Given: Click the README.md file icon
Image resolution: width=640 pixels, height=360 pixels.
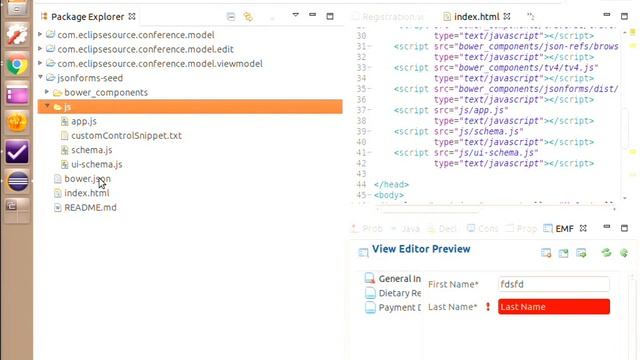Looking at the screenshot, I should pyautogui.click(x=58, y=207).
